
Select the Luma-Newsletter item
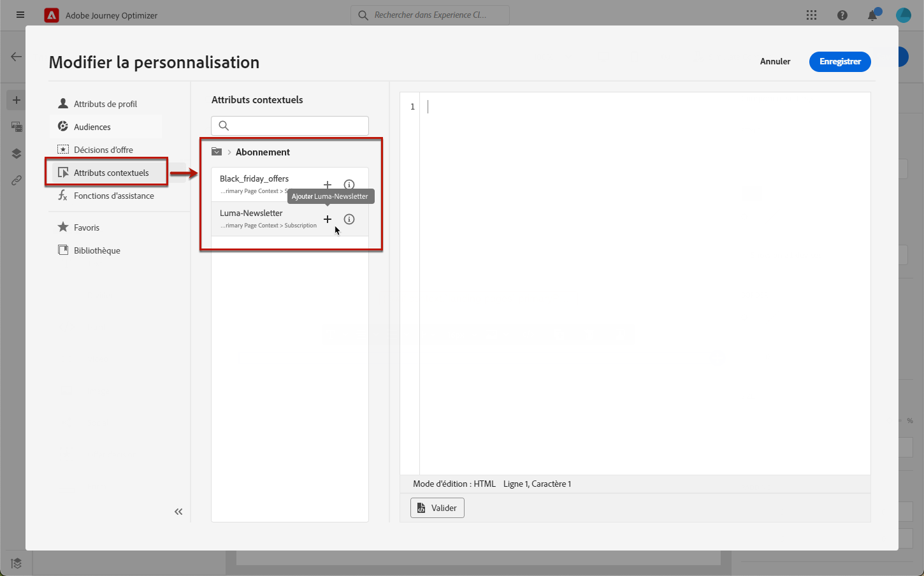point(290,219)
